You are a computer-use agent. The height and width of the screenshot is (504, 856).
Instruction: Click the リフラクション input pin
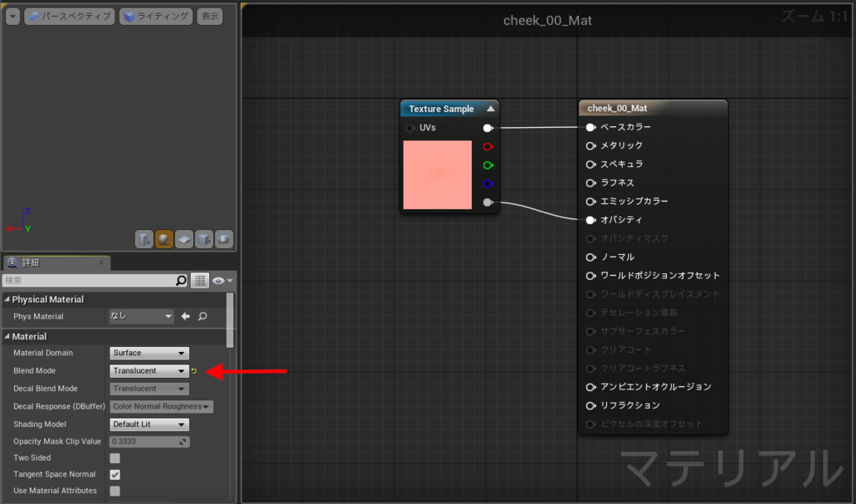point(590,405)
